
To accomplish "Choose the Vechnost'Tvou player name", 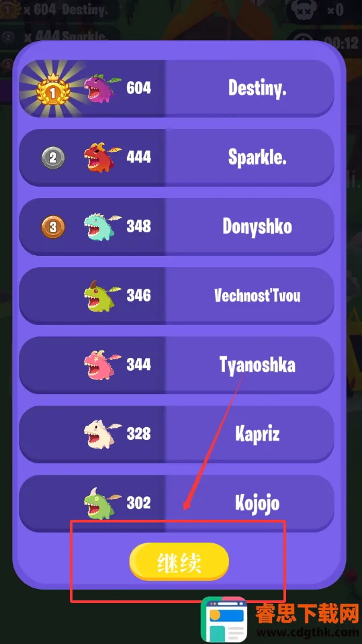I will 257,295.
